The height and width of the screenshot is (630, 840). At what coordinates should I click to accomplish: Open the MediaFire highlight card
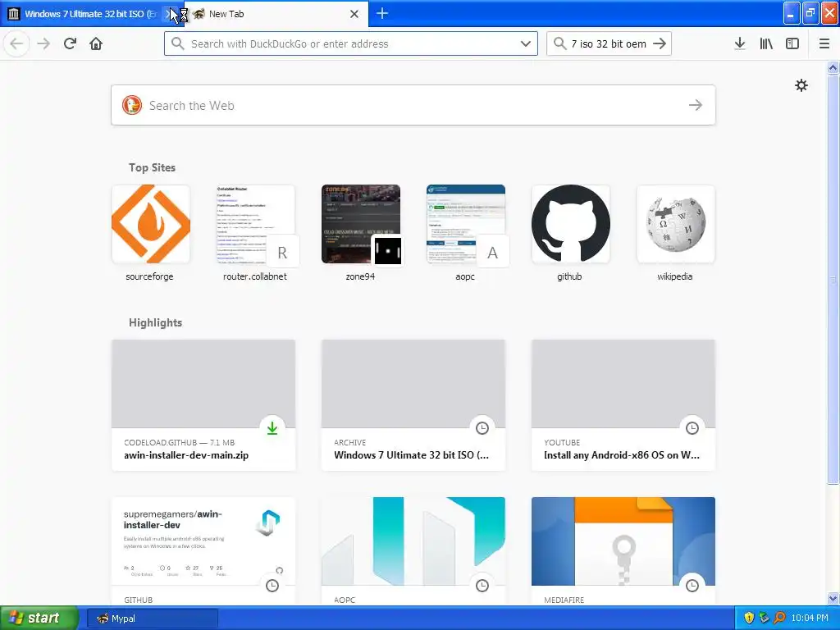pos(623,550)
